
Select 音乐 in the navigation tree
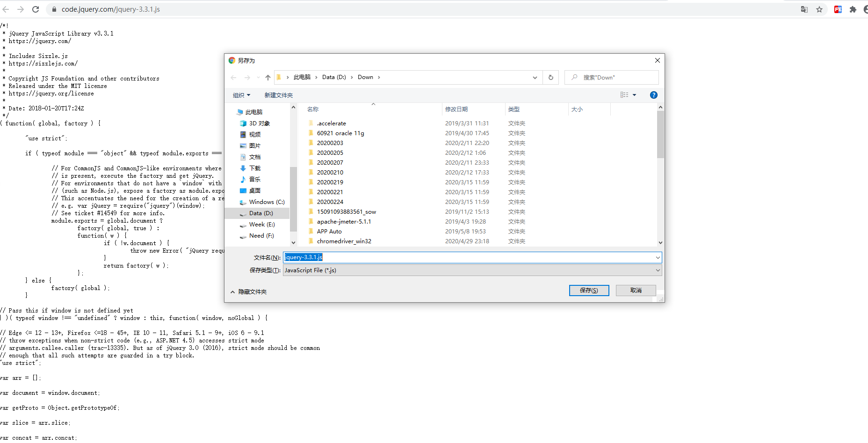(x=255, y=180)
